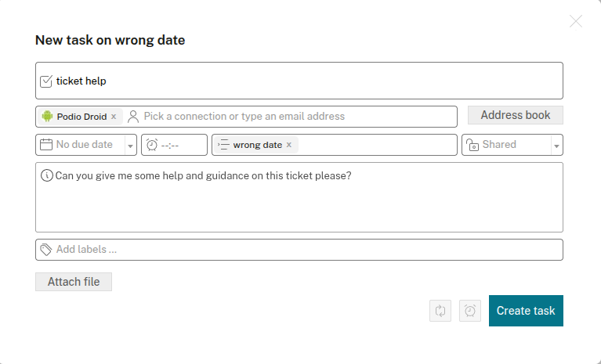Click the reminder alarm clock button

(470, 311)
